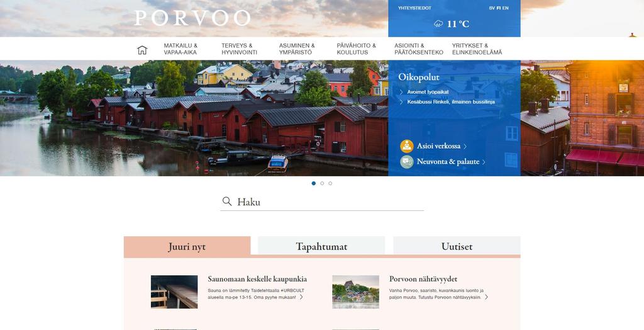The width and height of the screenshot is (644, 330).
Task: Switch to the Juuri nyt tab
Action: 187,246
